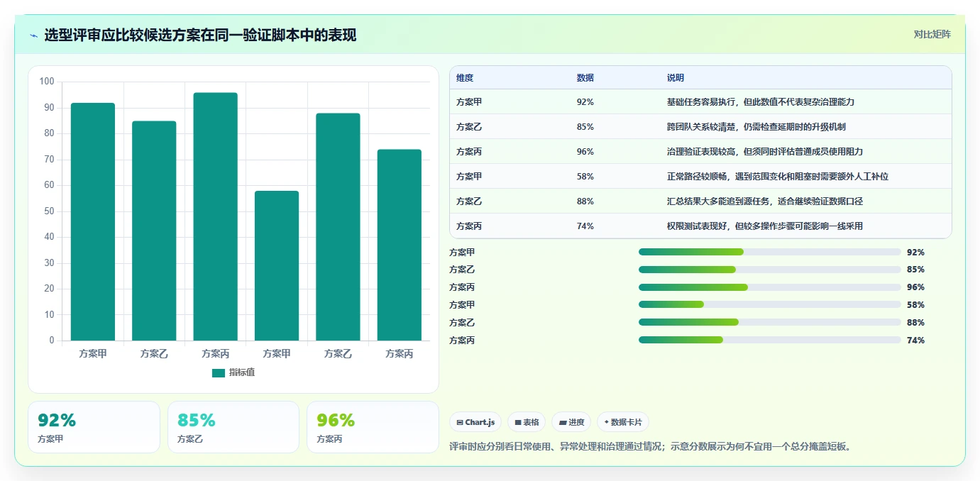The image size is (980, 481).
Task: Click the progress bar labeled 88%
Action: pos(770,323)
